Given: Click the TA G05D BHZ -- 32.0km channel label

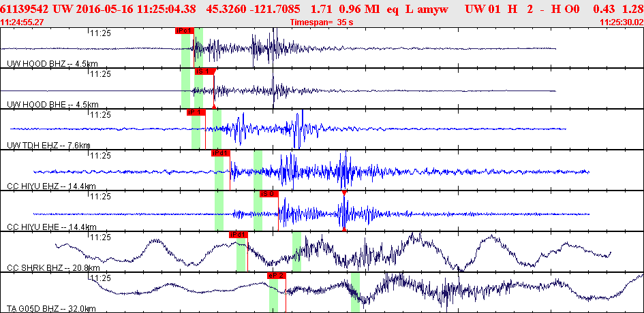Looking at the screenshot, I should (52, 308).
